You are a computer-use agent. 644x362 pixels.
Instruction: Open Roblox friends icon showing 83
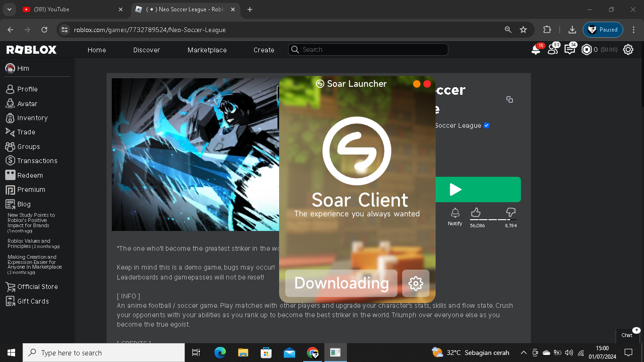(x=553, y=49)
